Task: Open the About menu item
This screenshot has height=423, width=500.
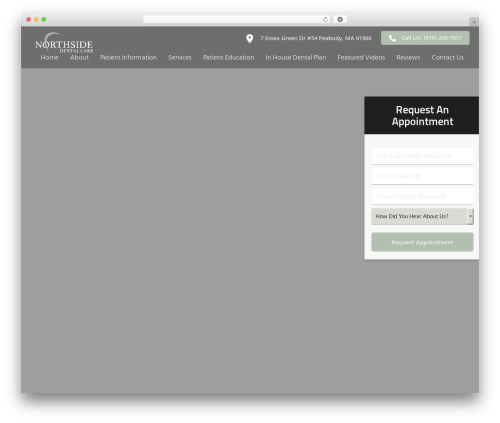Action: tap(79, 58)
